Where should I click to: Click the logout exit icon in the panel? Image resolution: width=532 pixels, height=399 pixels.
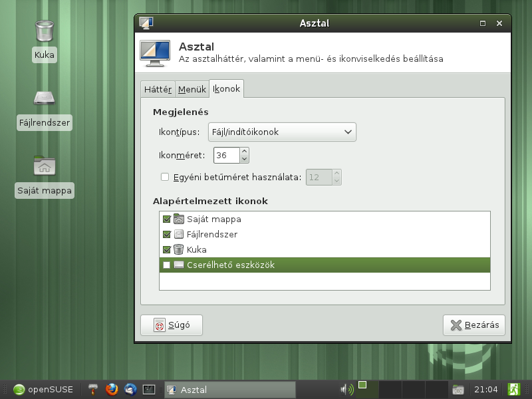coord(513,389)
